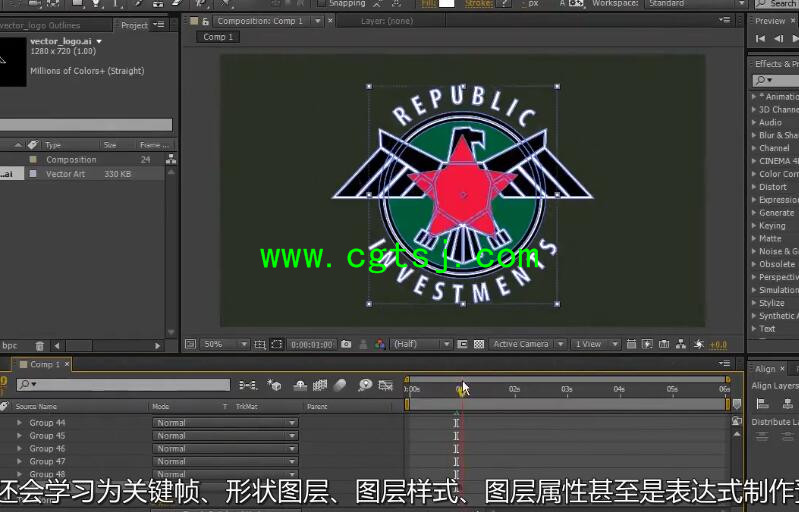Viewport: 799px width, 512px height.
Task: Switch to Layer: (none) tab
Action: click(x=387, y=21)
